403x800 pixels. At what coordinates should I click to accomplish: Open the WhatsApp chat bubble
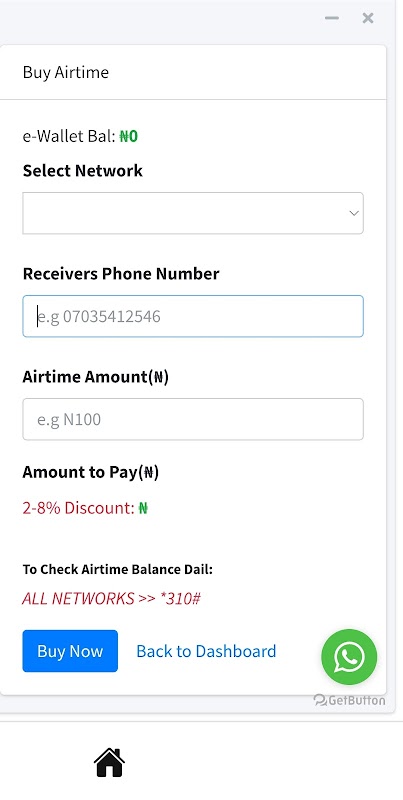(349, 657)
